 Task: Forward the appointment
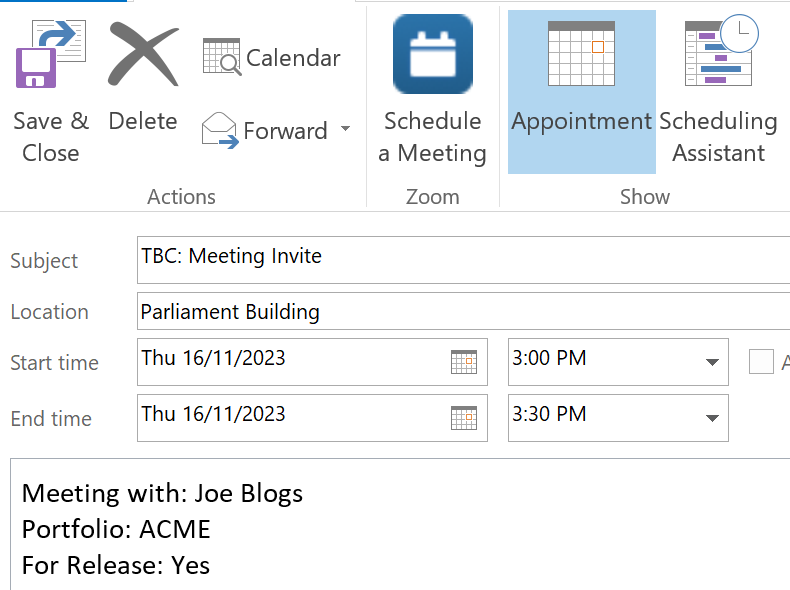[265, 131]
